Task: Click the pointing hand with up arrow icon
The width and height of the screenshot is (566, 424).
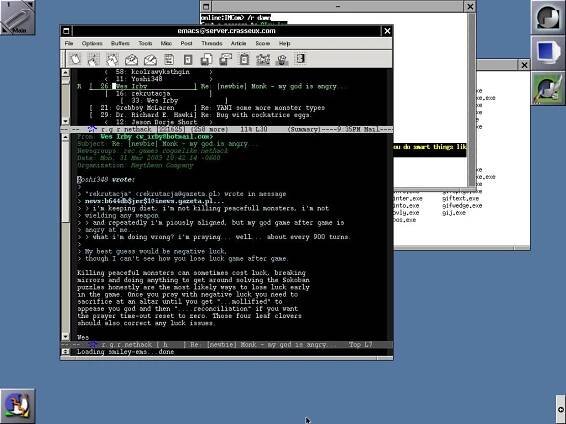Action: [x=93, y=59]
